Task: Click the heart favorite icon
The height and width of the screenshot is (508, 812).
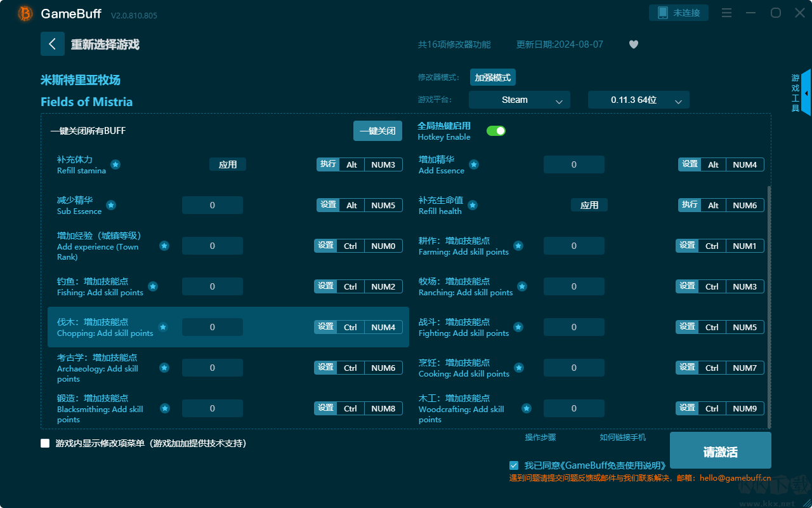Action: point(634,44)
